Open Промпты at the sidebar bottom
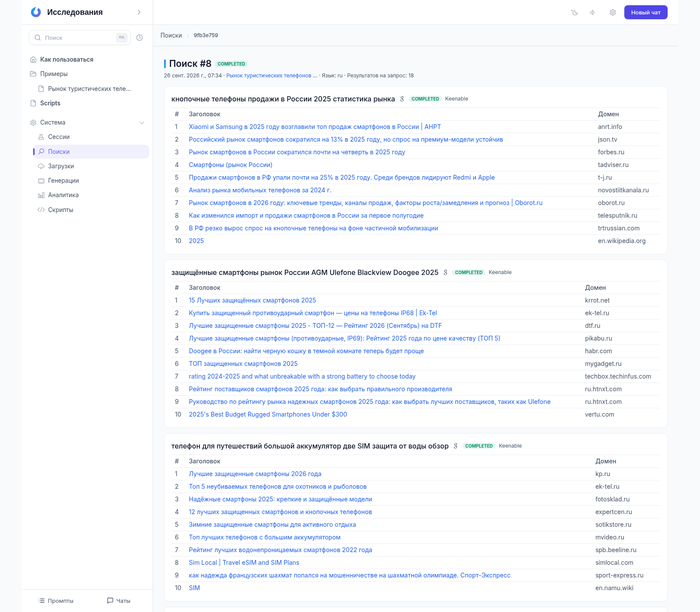700x612 pixels. pyautogui.click(x=56, y=601)
